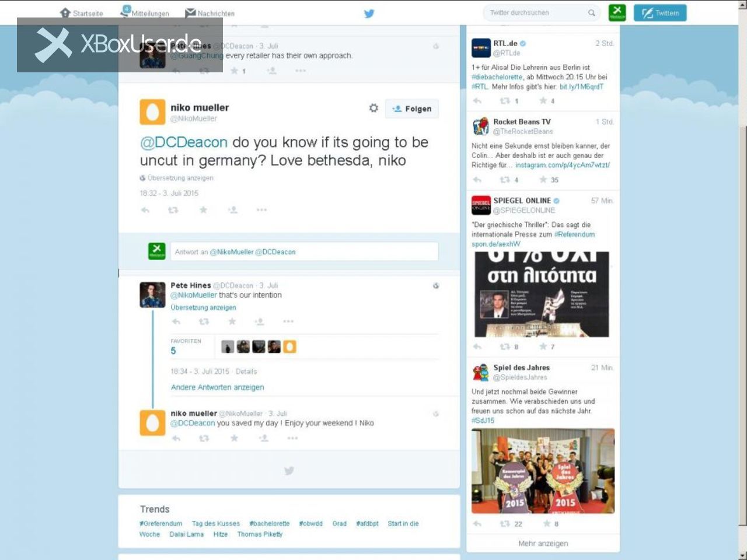Click bit.ly link in RTL.de tweet
747x560 pixels.
(x=581, y=87)
